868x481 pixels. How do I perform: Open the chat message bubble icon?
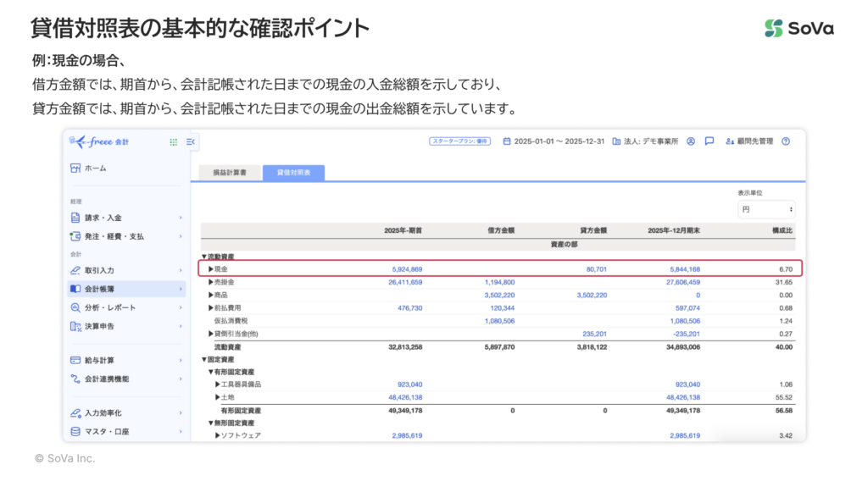tap(709, 141)
